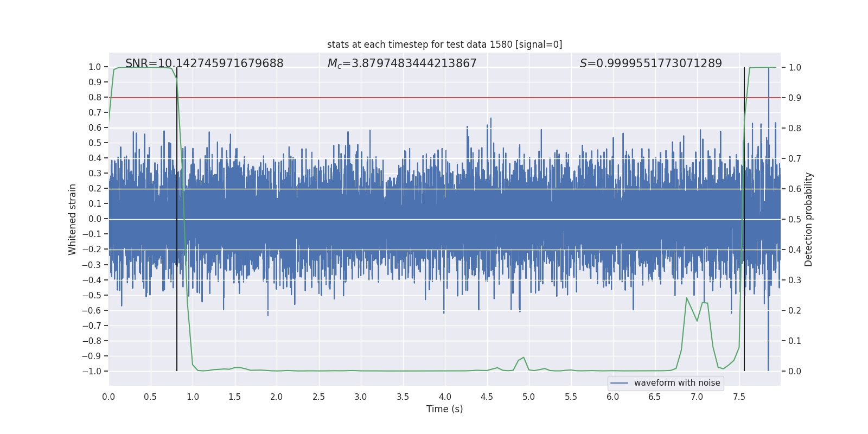Click the black vertical marker line near 7.5 s

(x=744, y=219)
